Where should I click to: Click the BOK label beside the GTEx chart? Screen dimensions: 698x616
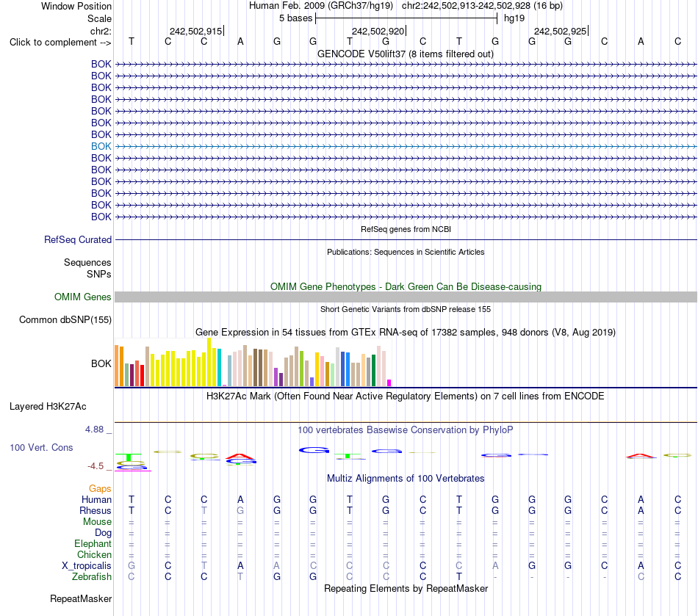[x=101, y=364]
